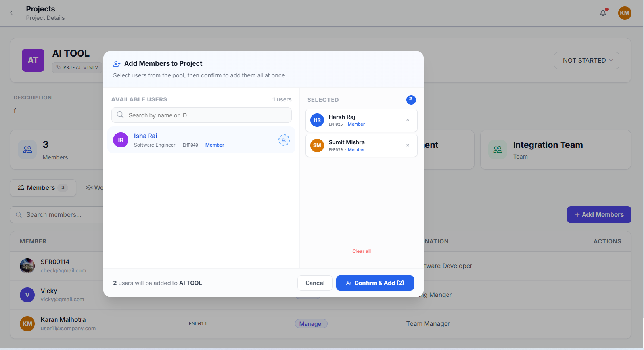Image resolution: width=644 pixels, height=350 pixels.
Task: Click the user11@company.com email text
Action: point(68,329)
